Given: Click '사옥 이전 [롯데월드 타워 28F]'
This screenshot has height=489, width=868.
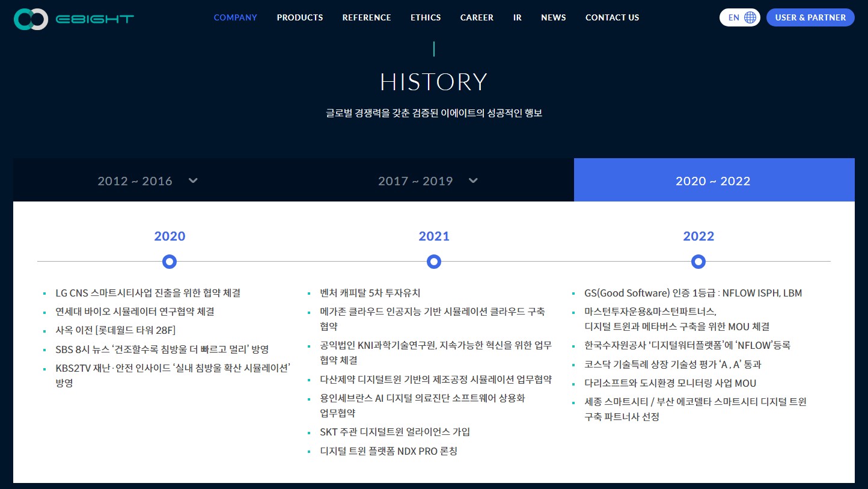Looking at the screenshot, I should click(115, 330).
